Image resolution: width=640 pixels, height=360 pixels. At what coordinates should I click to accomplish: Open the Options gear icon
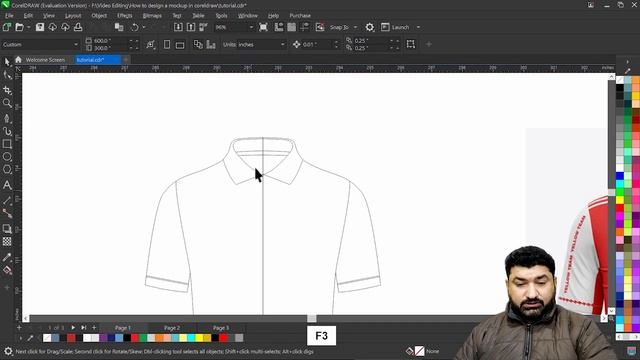pyautogui.click(x=369, y=27)
